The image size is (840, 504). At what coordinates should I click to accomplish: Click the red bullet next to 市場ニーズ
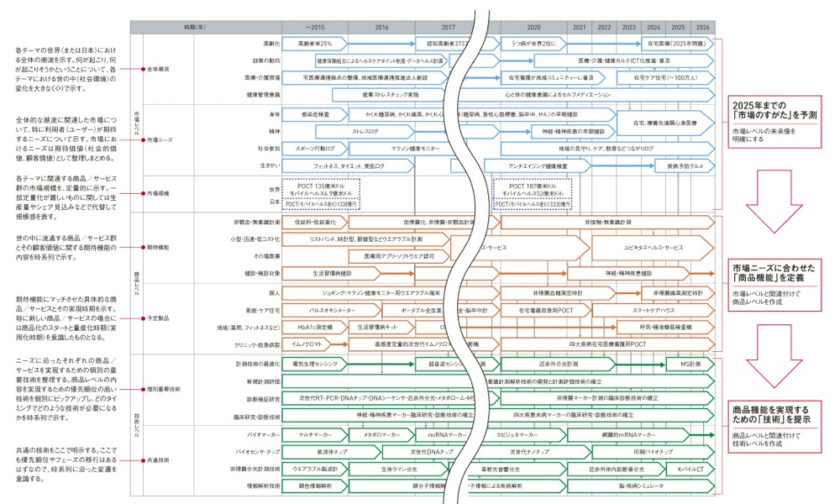coord(144,139)
